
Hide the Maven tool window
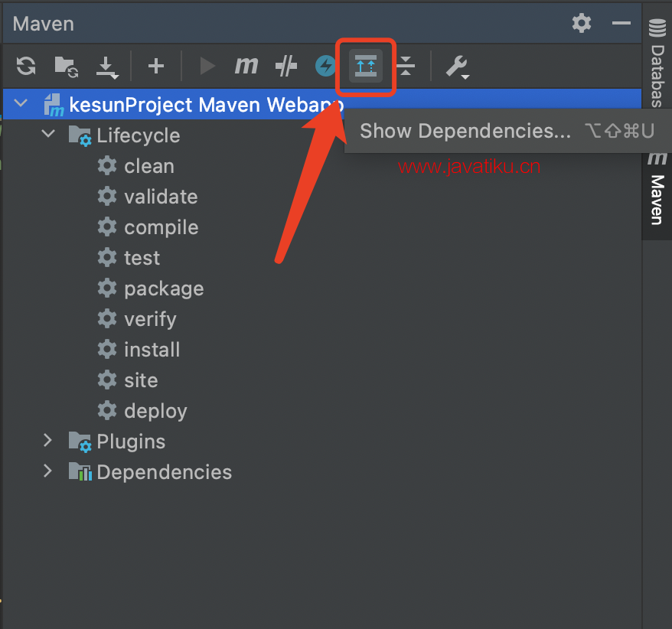coord(621,23)
